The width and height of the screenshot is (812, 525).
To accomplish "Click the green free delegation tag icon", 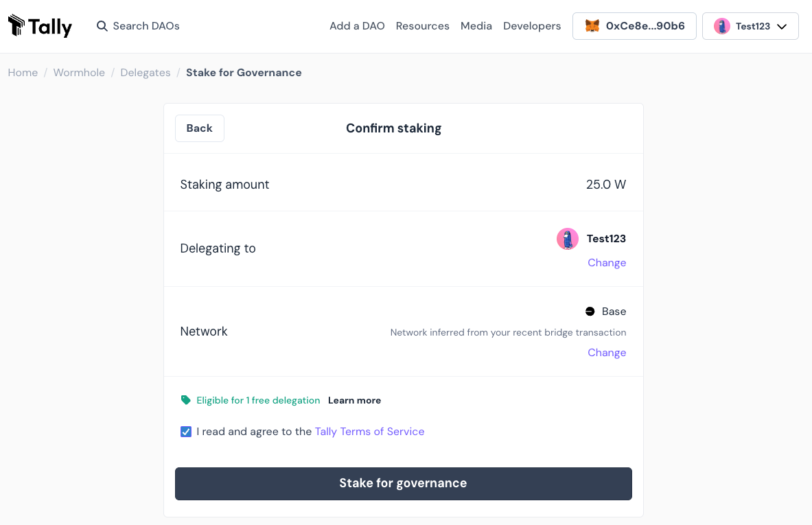I will point(185,399).
